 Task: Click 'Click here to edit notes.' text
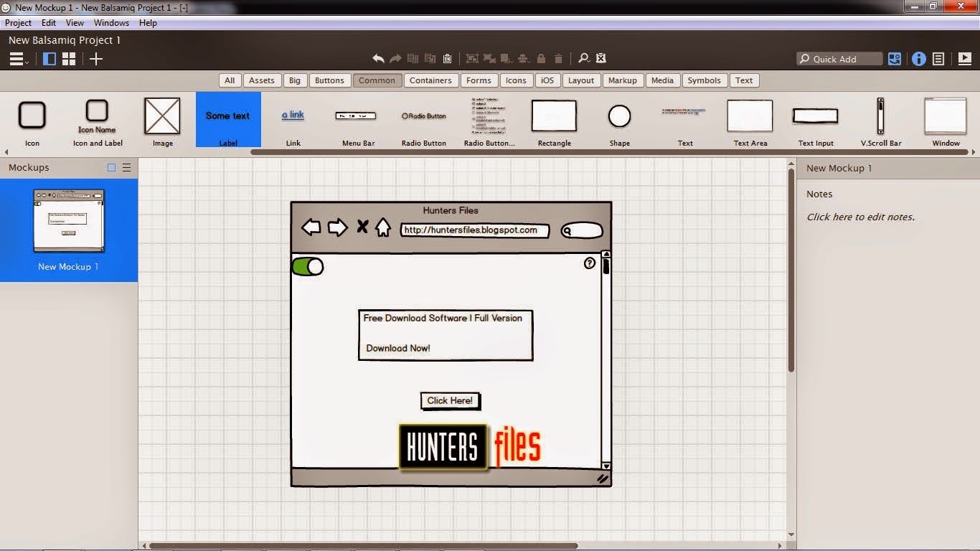click(860, 217)
